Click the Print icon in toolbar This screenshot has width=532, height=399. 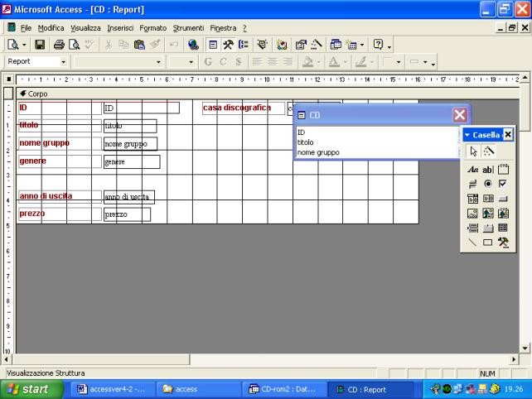click(x=60, y=45)
